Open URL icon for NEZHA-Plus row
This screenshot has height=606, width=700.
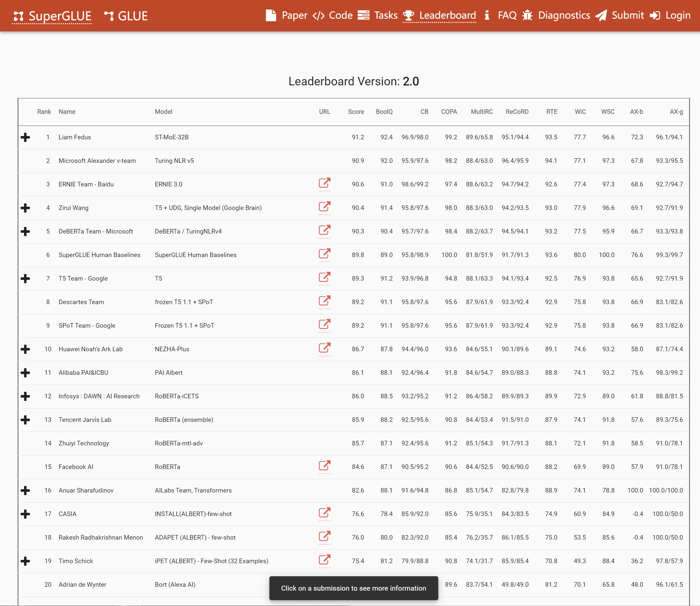coord(324,348)
